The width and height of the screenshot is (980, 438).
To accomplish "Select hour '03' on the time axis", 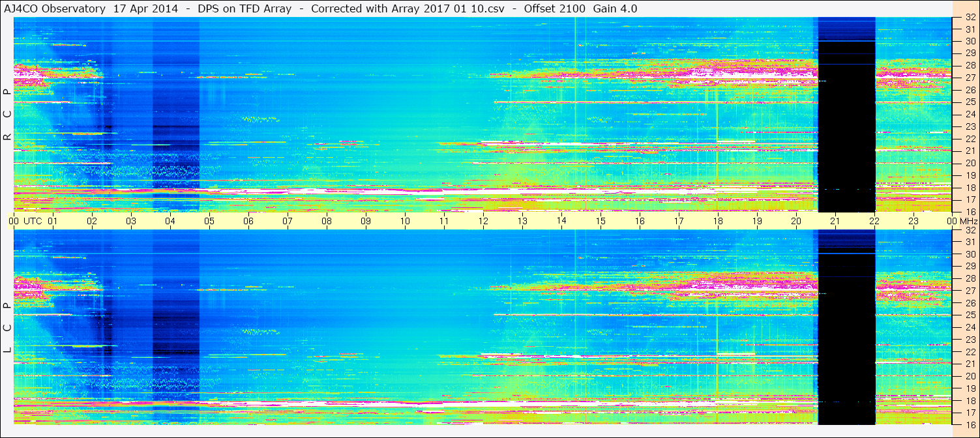I will tap(131, 221).
